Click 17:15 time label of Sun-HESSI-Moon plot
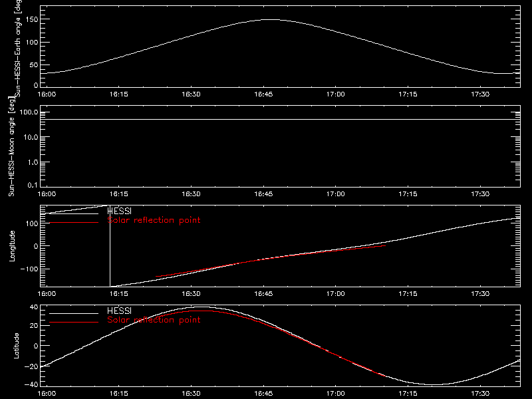The image size is (532, 399). 408,194
